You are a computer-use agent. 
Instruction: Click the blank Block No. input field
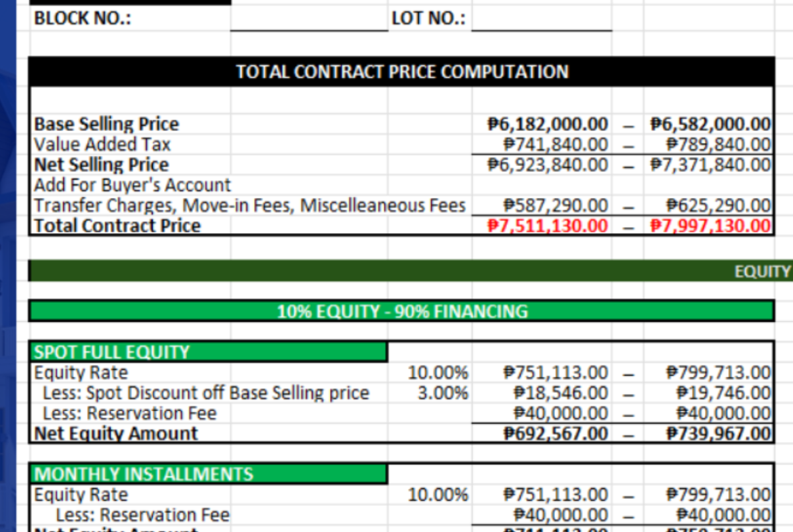click(x=308, y=19)
